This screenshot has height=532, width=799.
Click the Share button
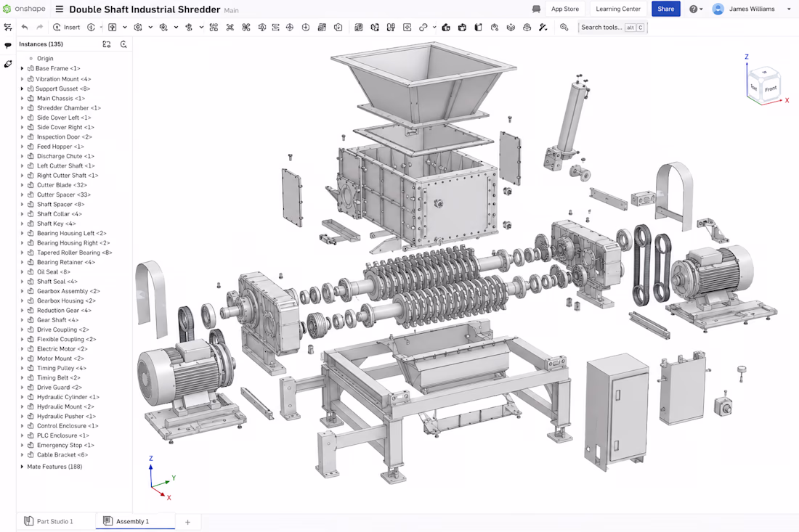pyautogui.click(x=665, y=9)
